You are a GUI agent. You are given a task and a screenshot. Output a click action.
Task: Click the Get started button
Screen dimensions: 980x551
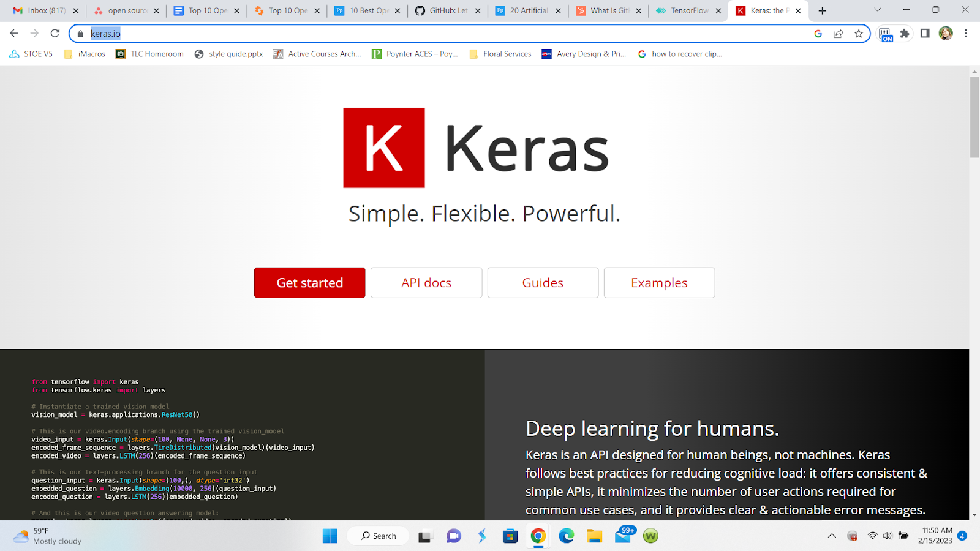point(309,282)
